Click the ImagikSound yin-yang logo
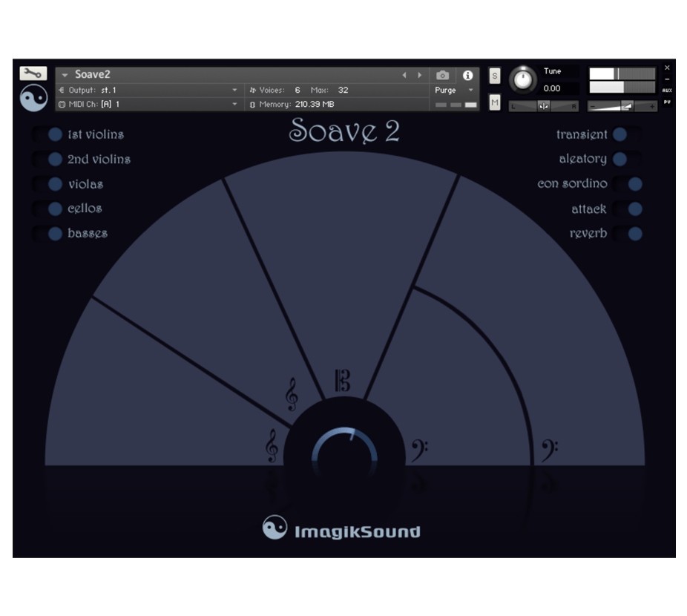Screen dimensions: 687x616 (x=275, y=528)
